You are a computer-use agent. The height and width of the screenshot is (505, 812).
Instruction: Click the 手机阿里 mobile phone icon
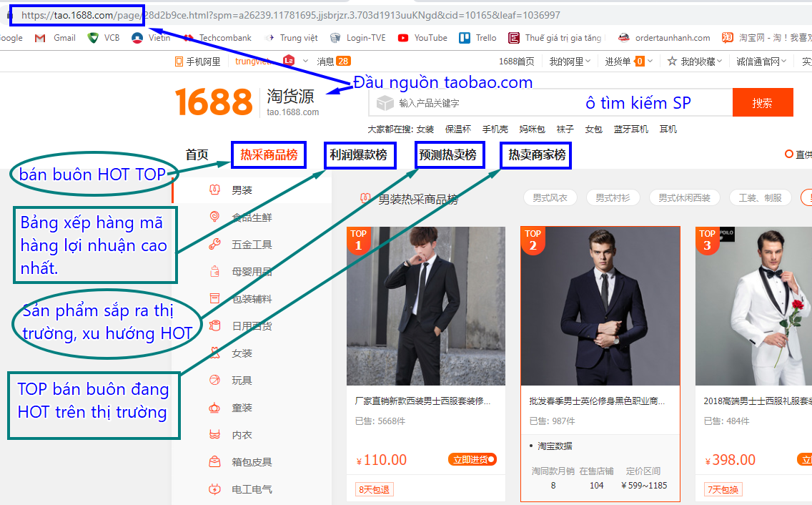pos(179,62)
